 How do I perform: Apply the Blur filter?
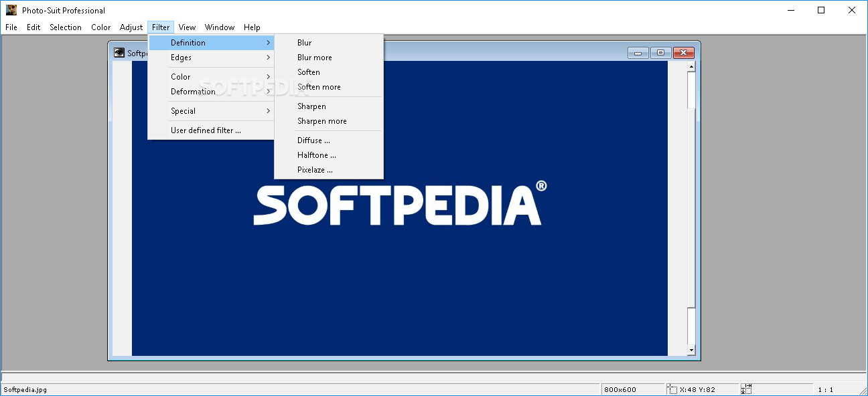[329, 43]
